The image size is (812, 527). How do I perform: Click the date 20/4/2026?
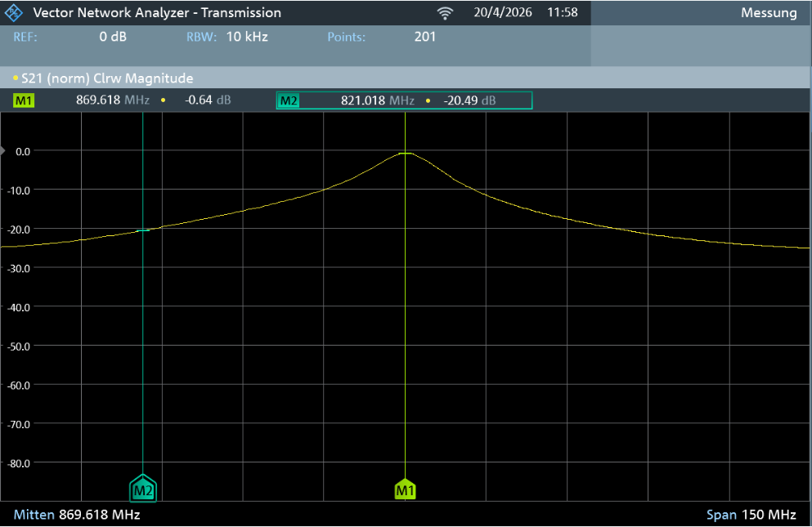tap(503, 12)
